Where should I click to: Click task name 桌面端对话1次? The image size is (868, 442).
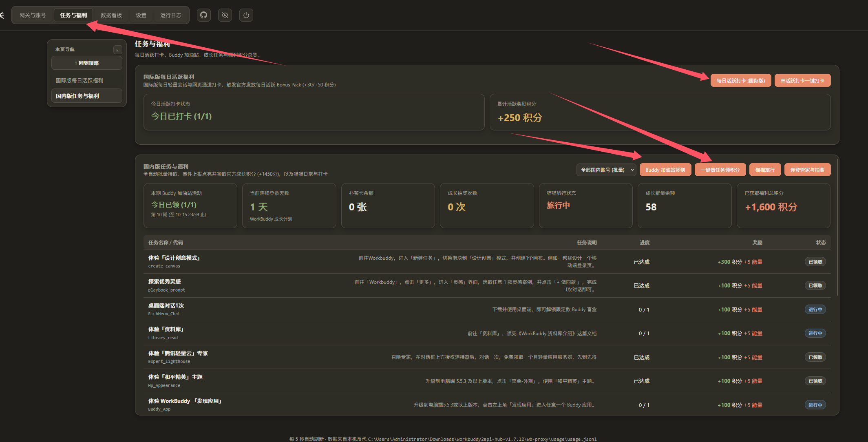point(166,306)
